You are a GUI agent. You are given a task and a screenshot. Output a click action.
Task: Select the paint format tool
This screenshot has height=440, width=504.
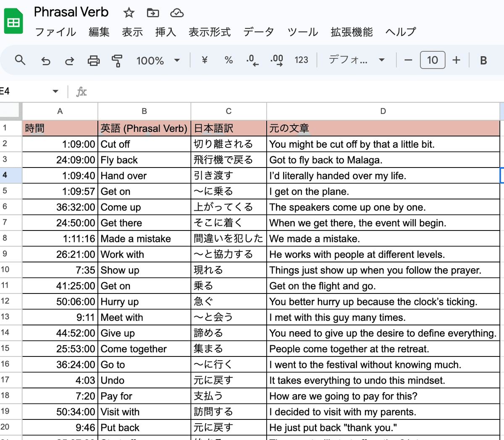(117, 60)
